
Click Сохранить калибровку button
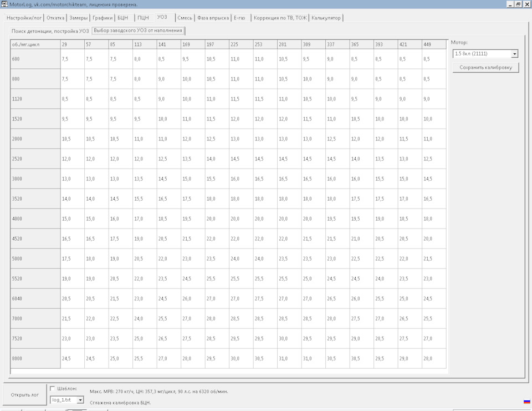click(485, 67)
